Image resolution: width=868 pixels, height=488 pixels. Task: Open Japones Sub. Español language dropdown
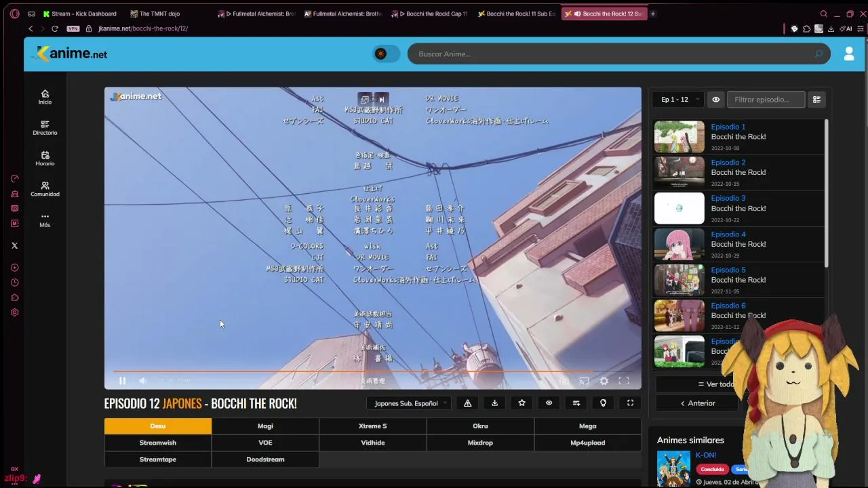coord(409,403)
